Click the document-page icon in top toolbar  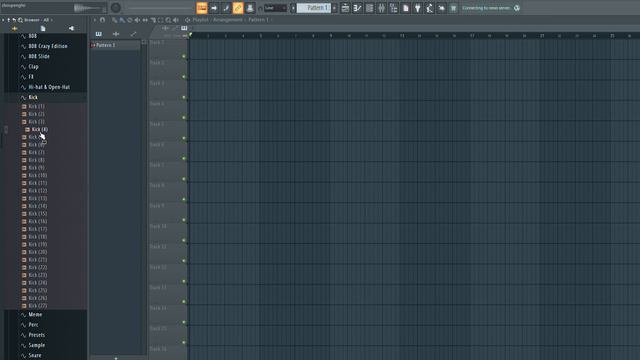[x=406, y=8]
